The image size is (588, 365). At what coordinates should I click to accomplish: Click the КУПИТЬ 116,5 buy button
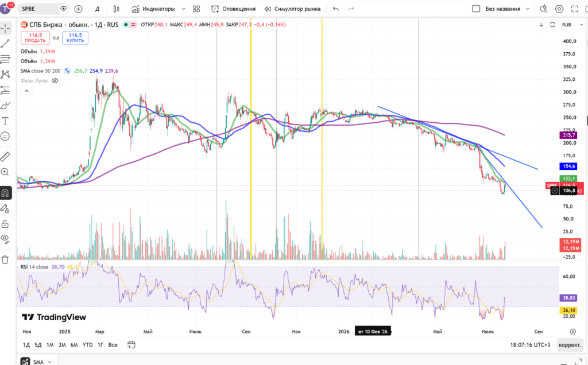[x=75, y=38]
